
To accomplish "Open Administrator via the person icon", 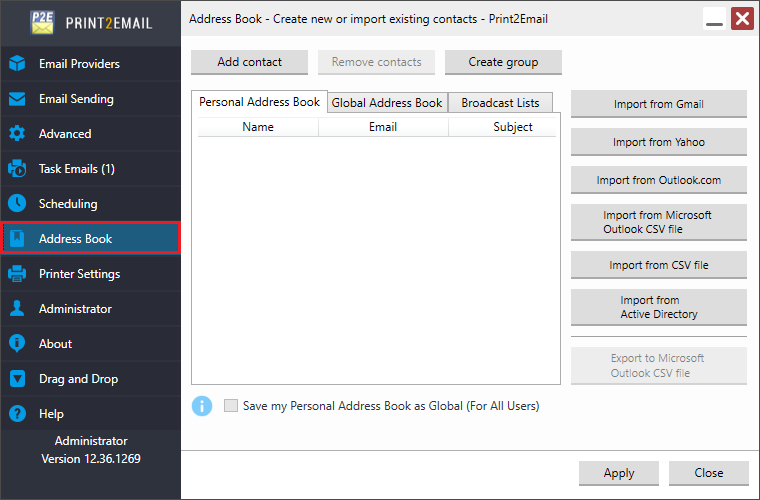I will click(17, 309).
